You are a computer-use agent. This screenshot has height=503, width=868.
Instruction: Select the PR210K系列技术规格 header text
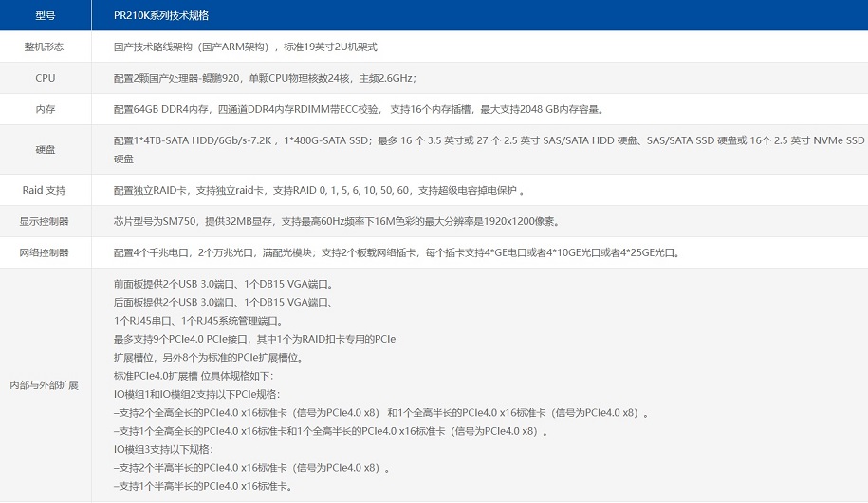click(x=161, y=15)
